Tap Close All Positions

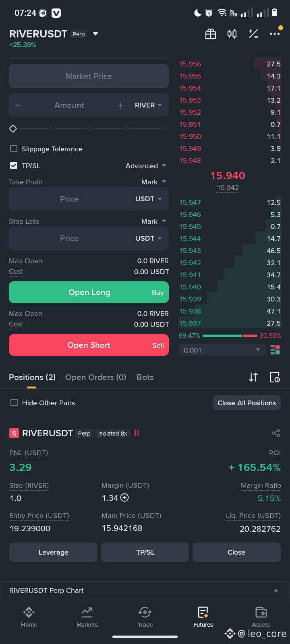pos(246,403)
